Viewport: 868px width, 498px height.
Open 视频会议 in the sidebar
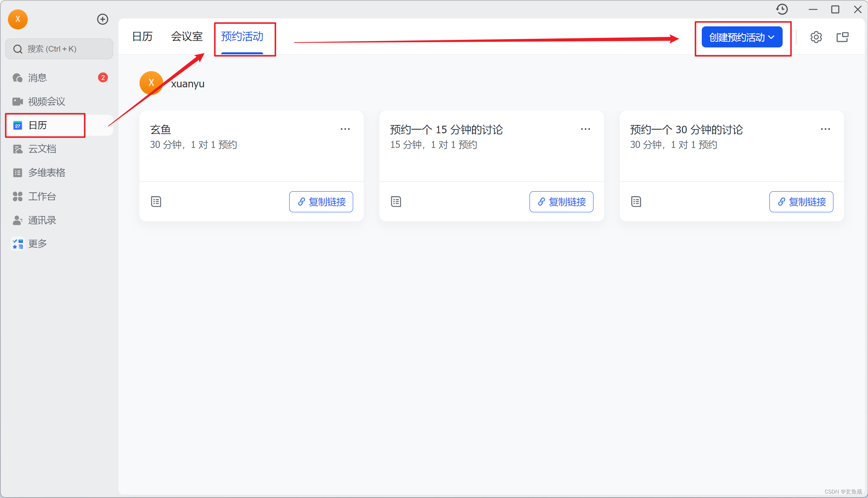tap(46, 101)
